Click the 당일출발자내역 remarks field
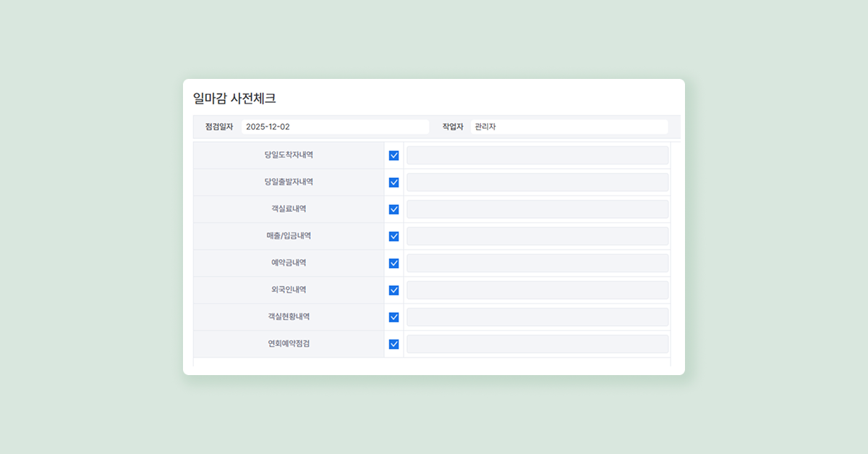The width and height of the screenshot is (868, 454). 537,182
